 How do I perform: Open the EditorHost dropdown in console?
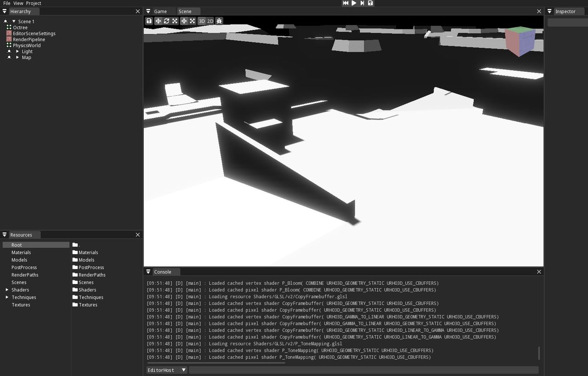tap(167, 370)
